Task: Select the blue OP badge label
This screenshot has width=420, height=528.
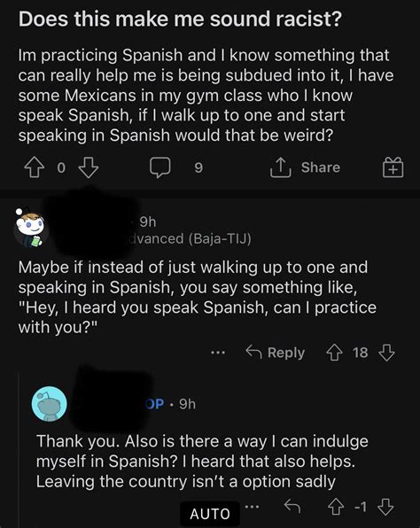Action: pyautogui.click(x=155, y=404)
